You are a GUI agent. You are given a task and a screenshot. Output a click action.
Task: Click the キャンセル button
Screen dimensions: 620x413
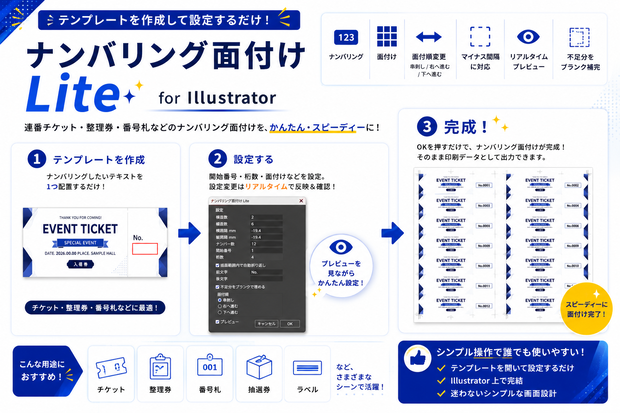(267, 324)
